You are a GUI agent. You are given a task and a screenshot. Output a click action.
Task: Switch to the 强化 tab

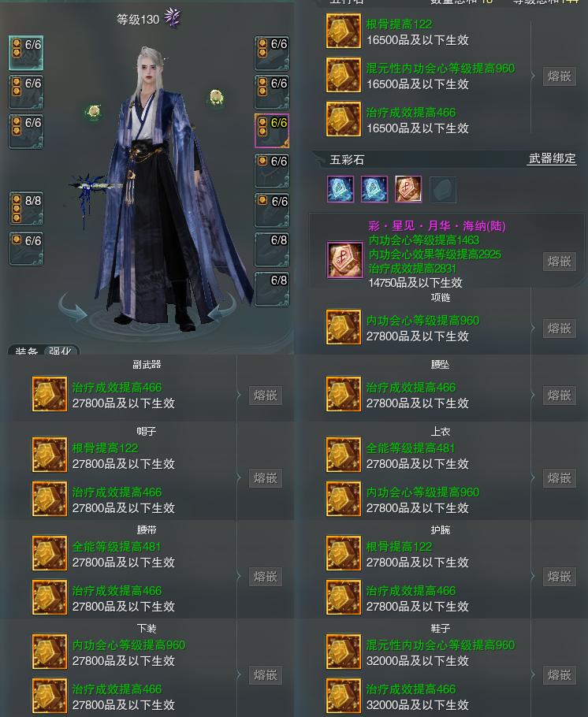(x=61, y=351)
